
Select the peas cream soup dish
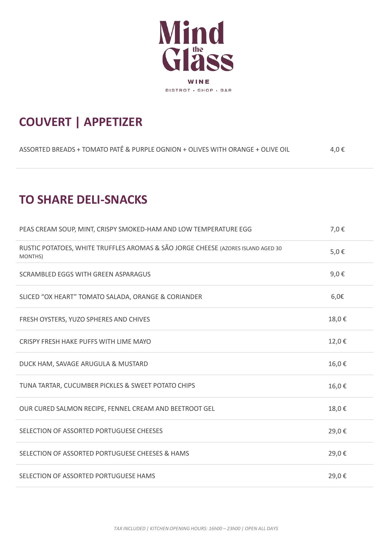click(x=135, y=229)
